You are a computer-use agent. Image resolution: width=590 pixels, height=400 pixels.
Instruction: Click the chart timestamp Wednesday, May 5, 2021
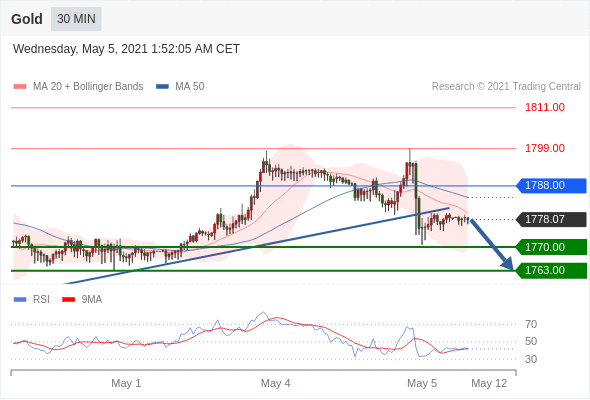126,49
